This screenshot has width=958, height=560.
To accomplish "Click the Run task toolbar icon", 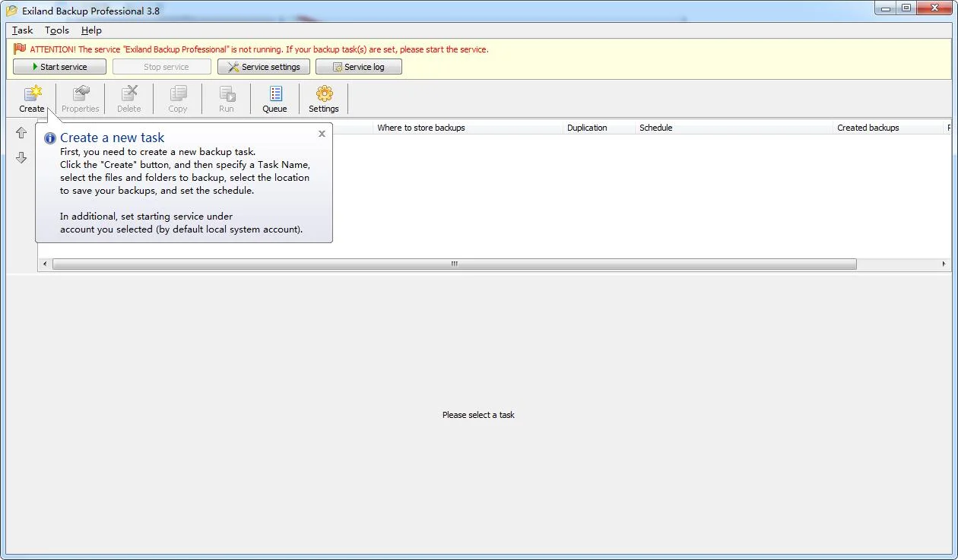I will click(x=227, y=99).
